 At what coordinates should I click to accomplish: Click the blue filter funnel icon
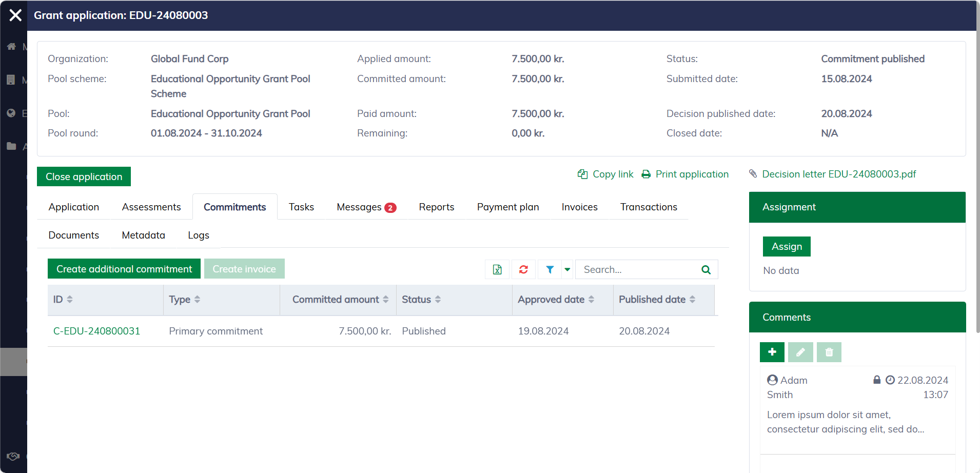pyautogui.click(x=550, y=269)
